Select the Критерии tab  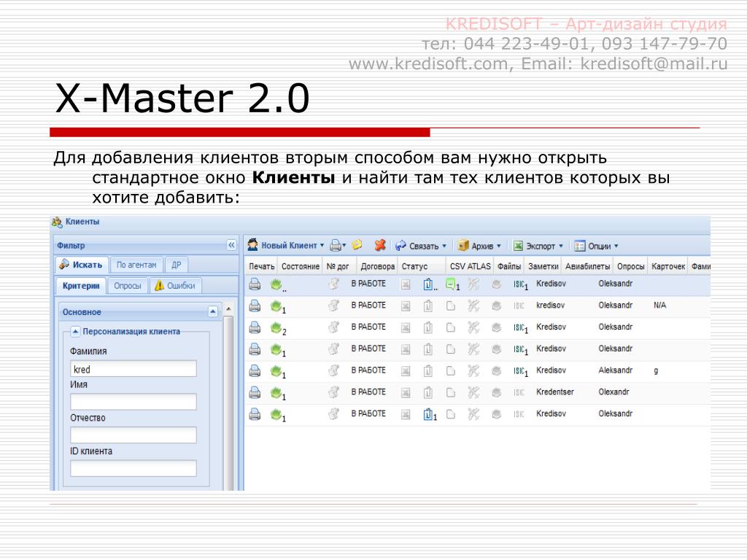(x=81, y=286)
